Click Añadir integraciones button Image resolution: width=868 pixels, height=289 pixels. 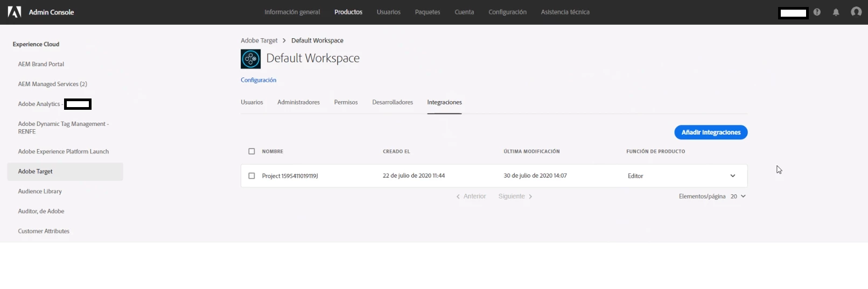711,132
